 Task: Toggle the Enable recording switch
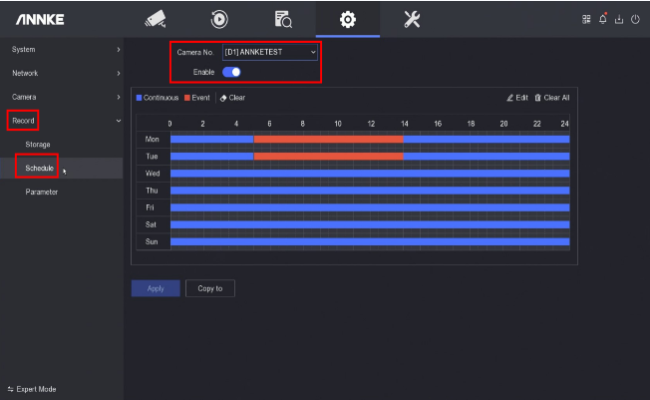pyautogui.click(x=232, y=71)
